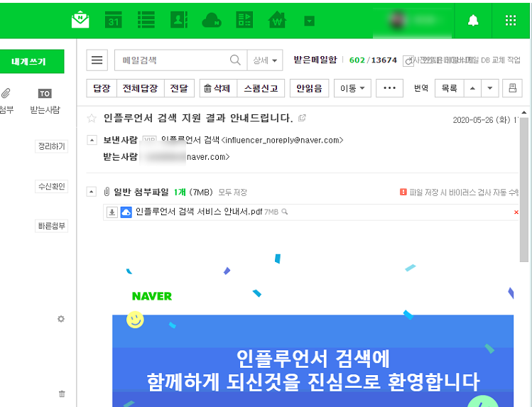
Task: Open the Address book icon
Action: [x=179, y=20]
